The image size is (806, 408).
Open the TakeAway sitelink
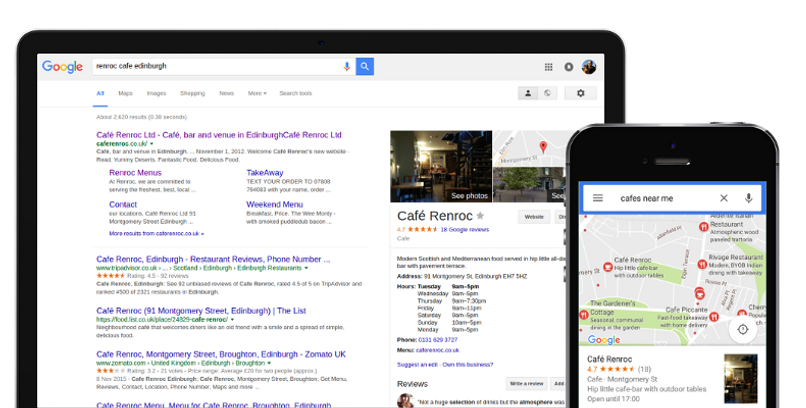[265, 173]
